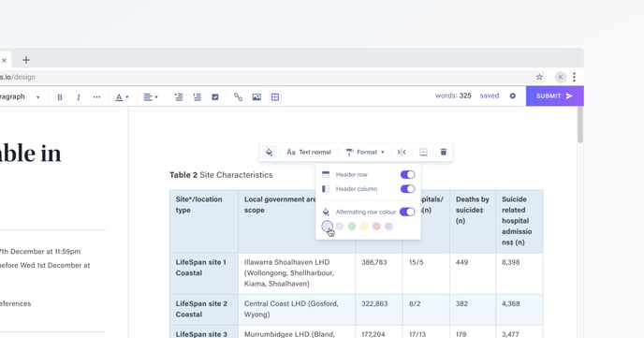Open more text formatting options (ellipsis)
Screen dimensions: 644x338
[96, 97]
